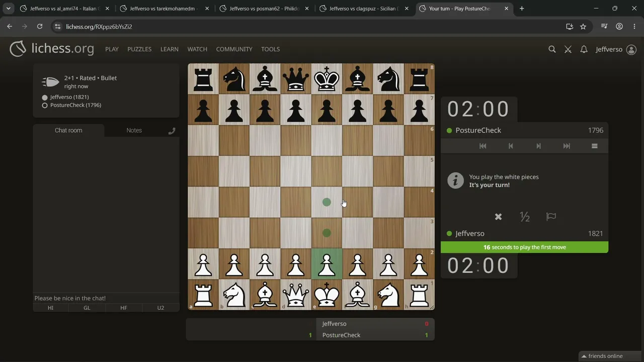This screenshot has width=644, height=362.
Task: Open the PUZZLES menu
Action: pos(139,49)
